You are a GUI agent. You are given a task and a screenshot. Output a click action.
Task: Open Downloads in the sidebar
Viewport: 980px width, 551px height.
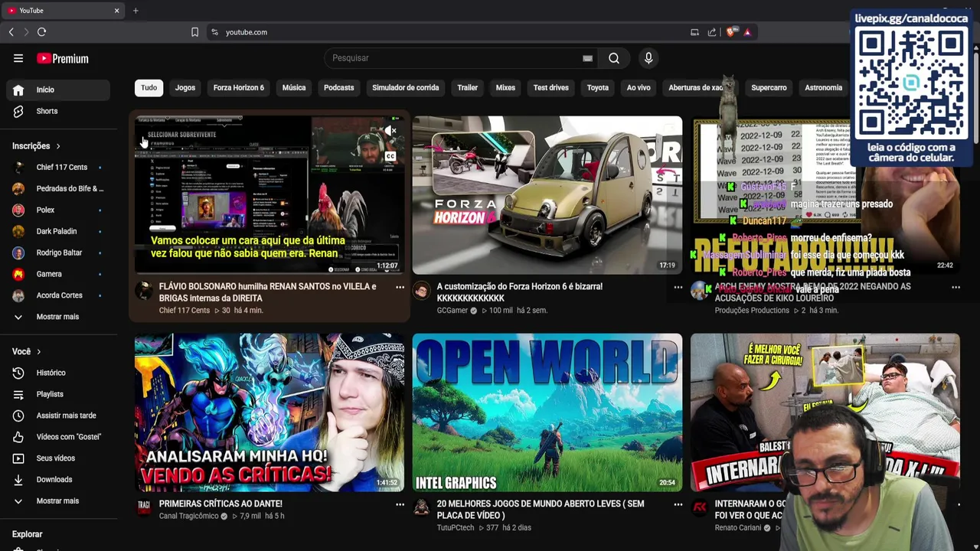58,480
